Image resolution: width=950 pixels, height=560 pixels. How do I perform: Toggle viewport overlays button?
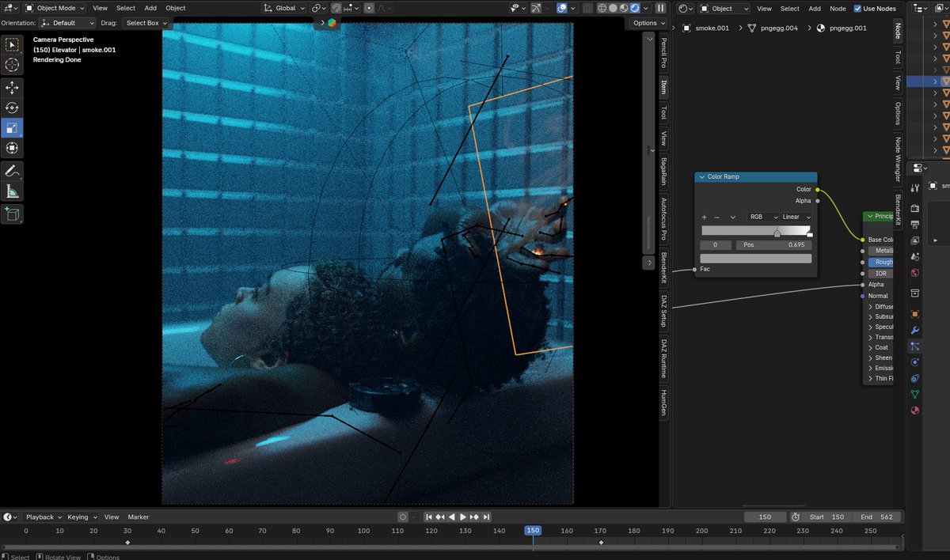(x=562, y=8)
